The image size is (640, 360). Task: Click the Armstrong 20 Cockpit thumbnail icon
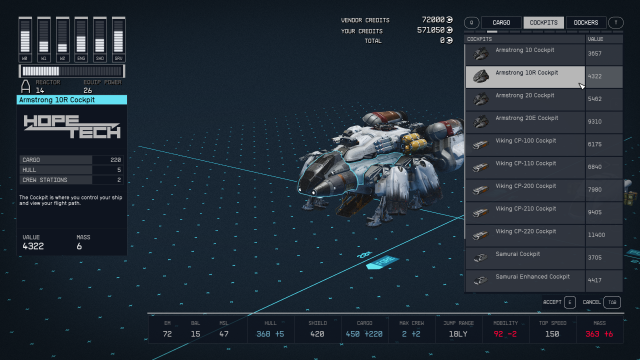click(x=480, y=99)
